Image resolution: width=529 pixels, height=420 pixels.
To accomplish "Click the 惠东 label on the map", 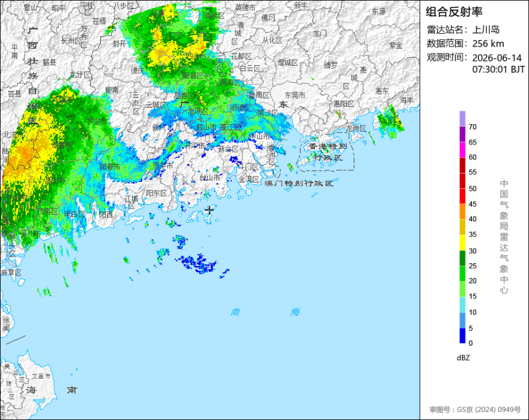I will [382, 91].
